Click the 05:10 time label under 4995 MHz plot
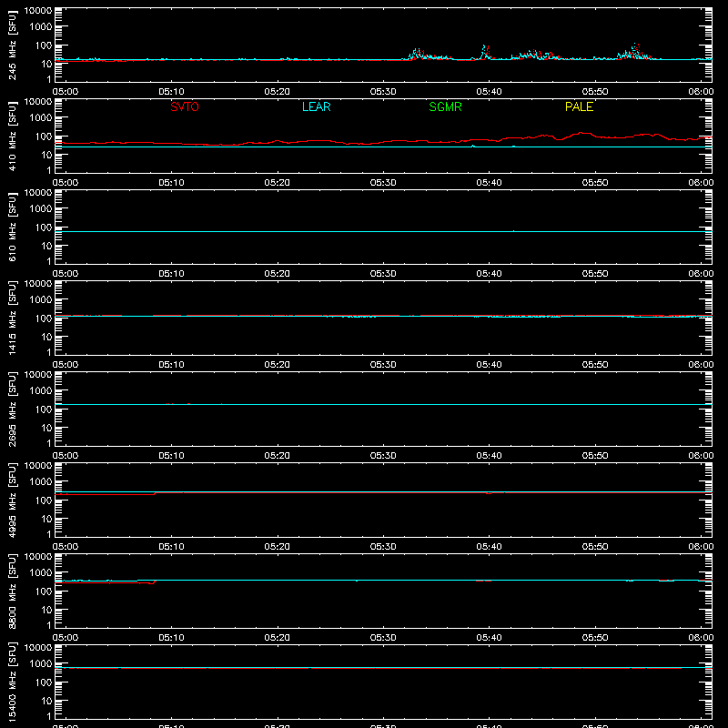This screenshot has width=728, height=728. [171, 547]
